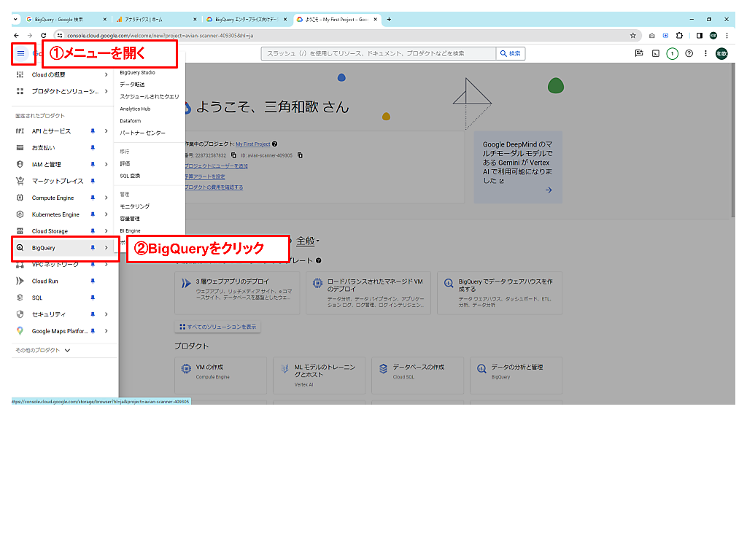Expand the Cloud overview submenu arrow
Screen dimensions: 747x560
coord(107,75)
